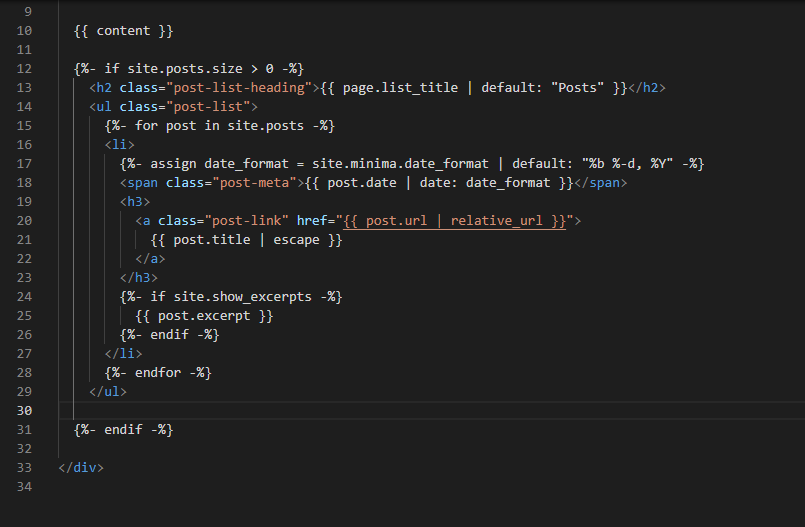Click the opening <h3> tag
The image size is (805, 527).
[x=135, y=202]
